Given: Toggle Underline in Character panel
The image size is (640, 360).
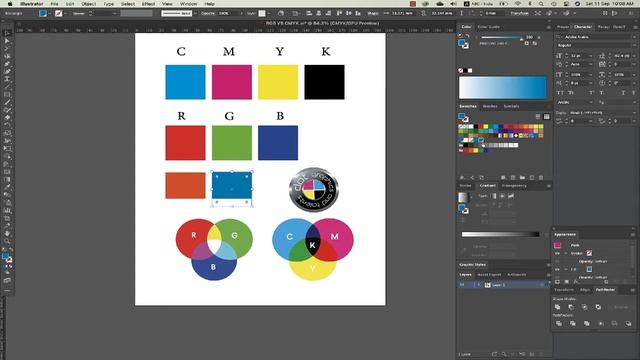Looking at the screenshot, I should click(x=623, y=93).
